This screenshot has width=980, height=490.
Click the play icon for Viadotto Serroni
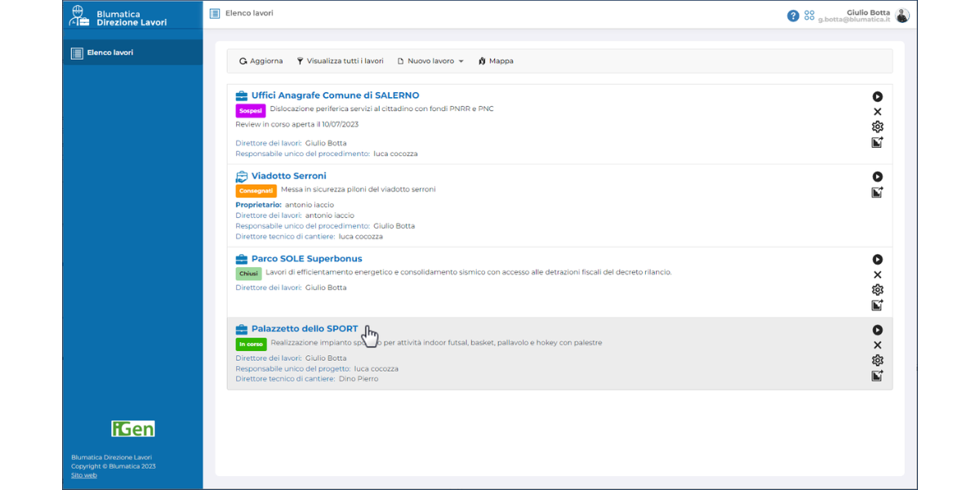tap(877, 177)
